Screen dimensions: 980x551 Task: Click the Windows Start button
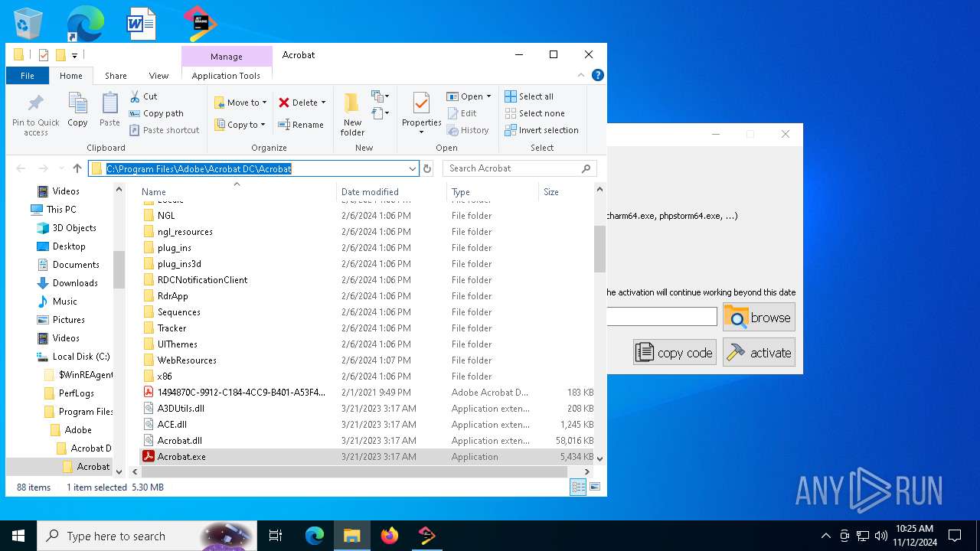[18, 536]
